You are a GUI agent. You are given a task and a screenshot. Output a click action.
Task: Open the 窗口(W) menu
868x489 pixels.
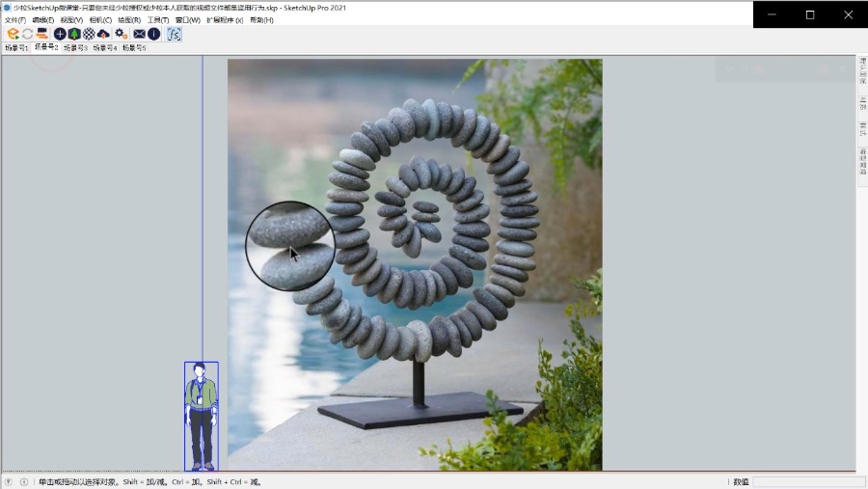[188, 20]
